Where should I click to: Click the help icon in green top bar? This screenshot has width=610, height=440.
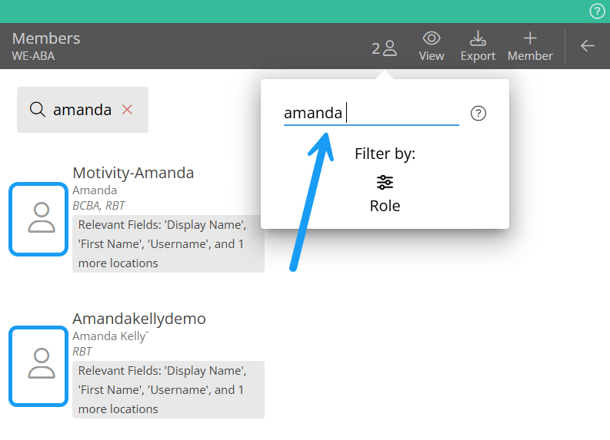point(597,11)
